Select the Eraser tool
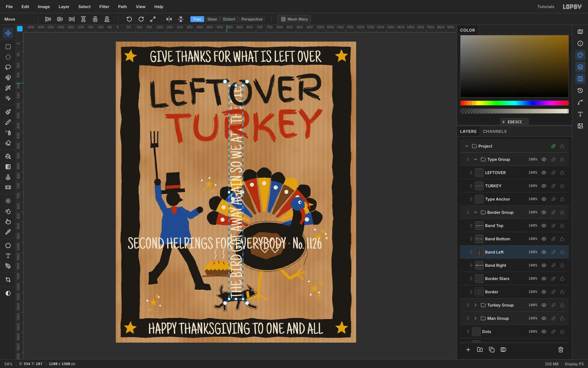588x368 pixels. [8, 143]
